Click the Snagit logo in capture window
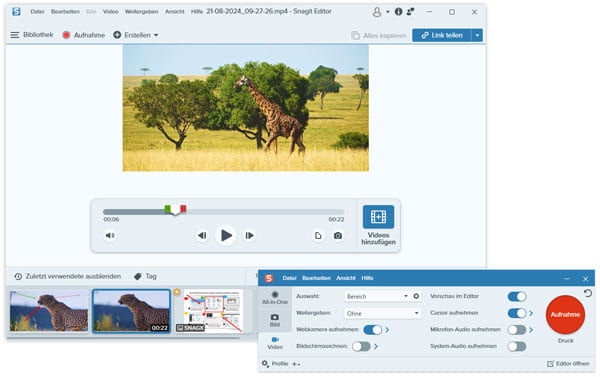 269,278
